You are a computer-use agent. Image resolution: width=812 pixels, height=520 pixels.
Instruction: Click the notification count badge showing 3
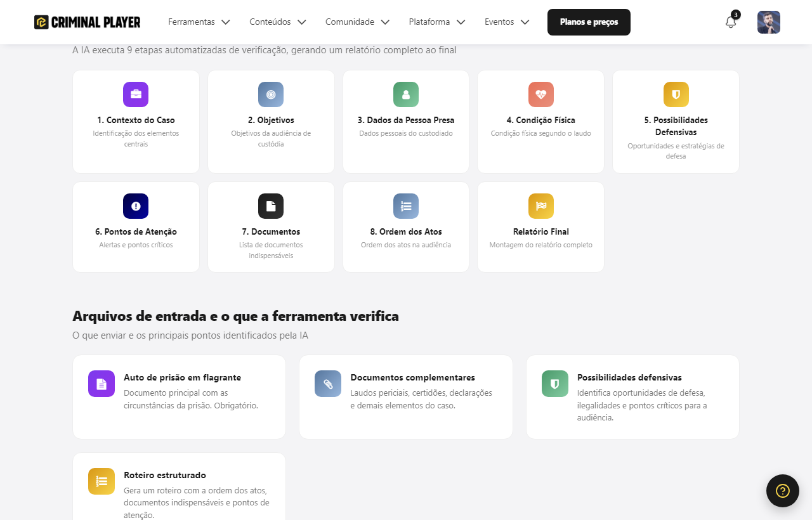[x=736, y=15]
